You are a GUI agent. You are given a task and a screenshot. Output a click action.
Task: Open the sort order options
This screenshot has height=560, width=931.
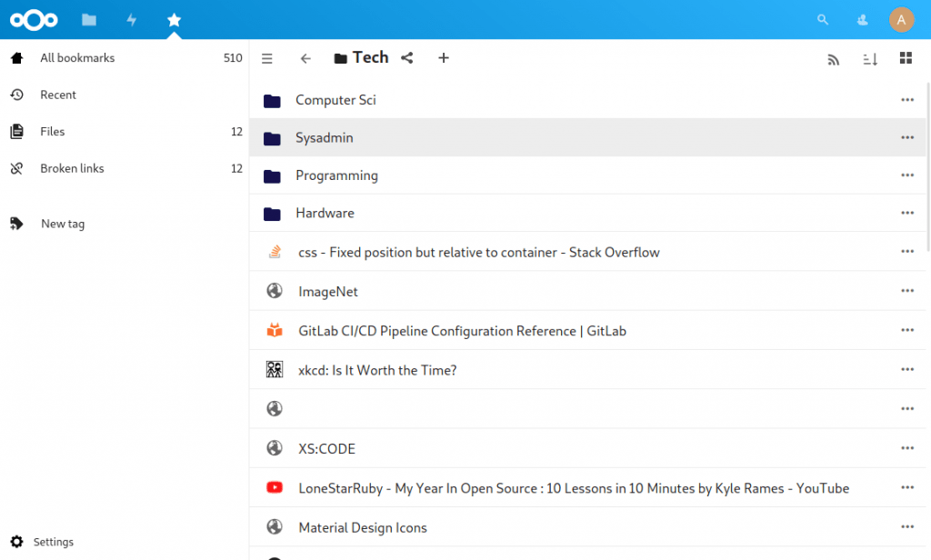pyautogui.click(x=870, y=58)
